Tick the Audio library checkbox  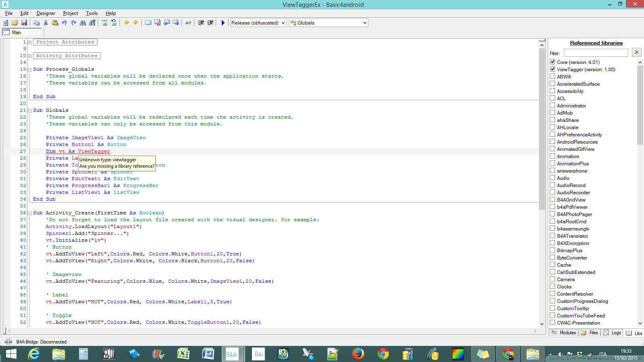click(x=553, y=178)
